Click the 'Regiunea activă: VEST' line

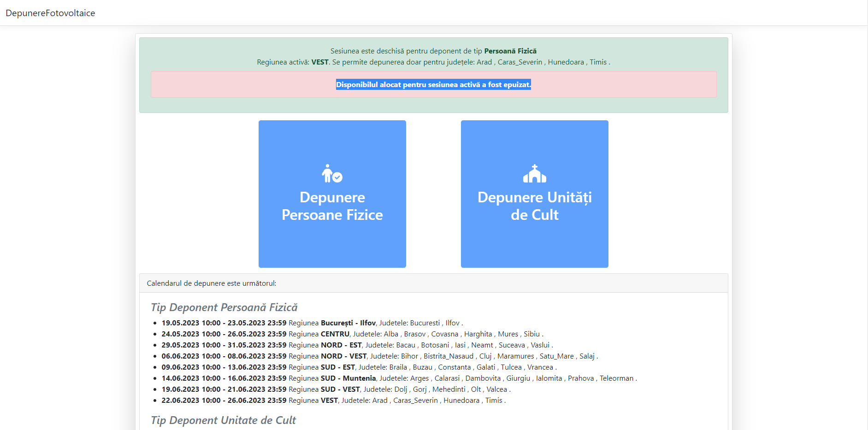(433, 62)
